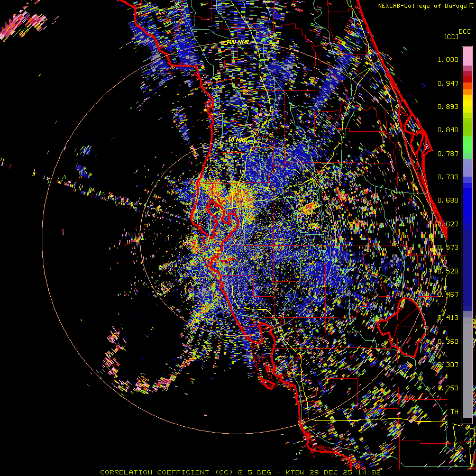Select the 0.733 legend value
The image size is (476, 476).
[x=448, y=177]
